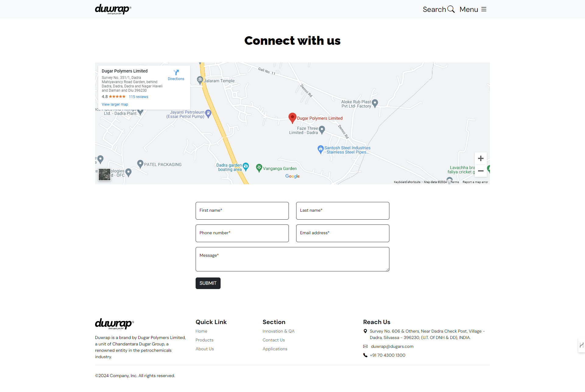Click the Santosh Steel Industries marker
Viewport: 585px width, 392px height.
click(x=320, y=149)
